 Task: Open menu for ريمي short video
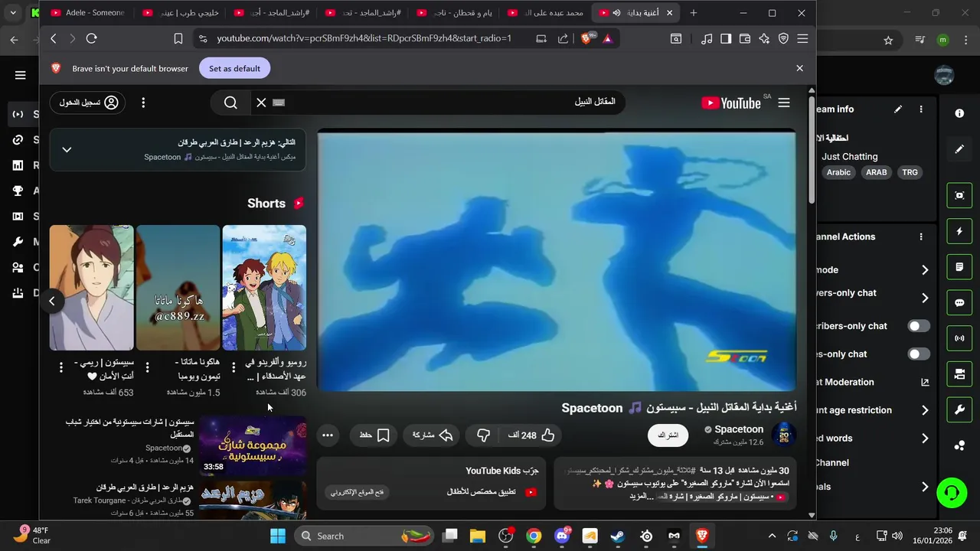(61, 368)
